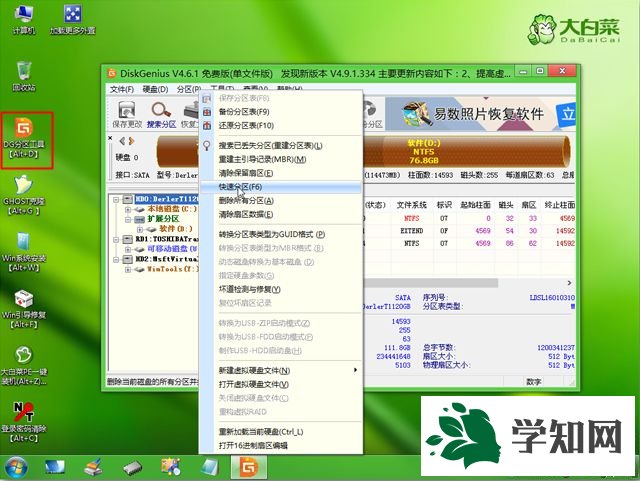Choose 清除扇区数据(E) menu entry
This screenshot has height=481, width=640.
(x=280, y=214)
